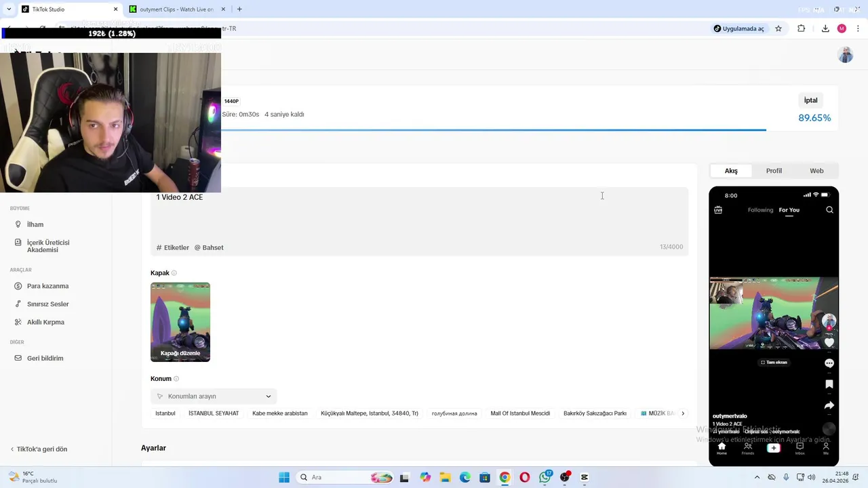
Task: Click Uygulamada aç in address bar
Action: point(739,28)
